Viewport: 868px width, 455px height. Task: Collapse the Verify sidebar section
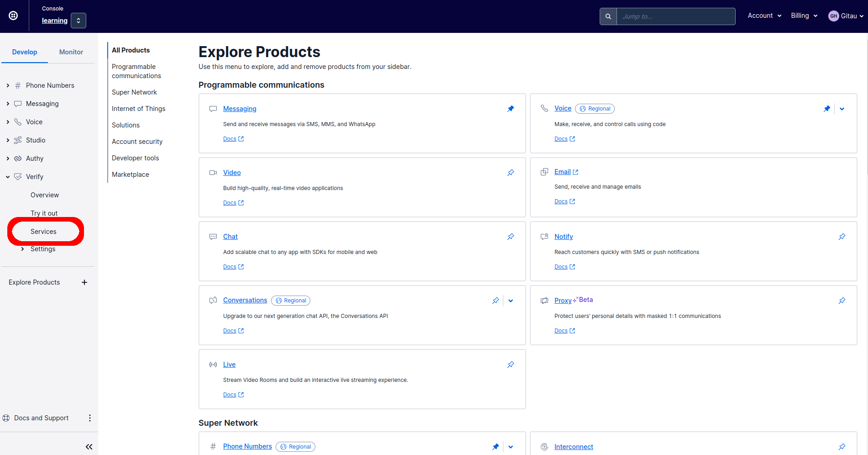coord(8,177)
